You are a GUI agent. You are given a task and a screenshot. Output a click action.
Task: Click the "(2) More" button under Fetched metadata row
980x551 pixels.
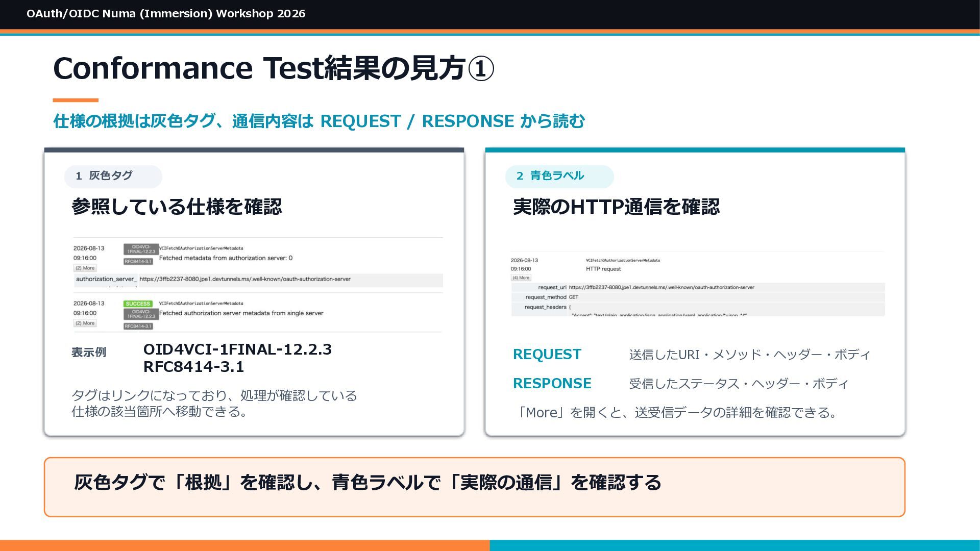pos(85,268)
